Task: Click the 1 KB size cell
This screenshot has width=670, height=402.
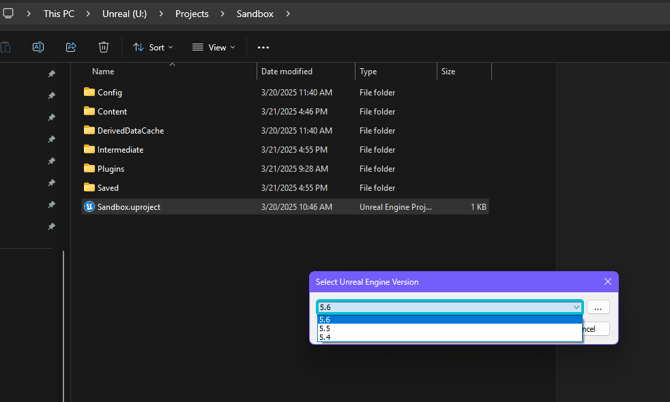Action: [479, 207]
